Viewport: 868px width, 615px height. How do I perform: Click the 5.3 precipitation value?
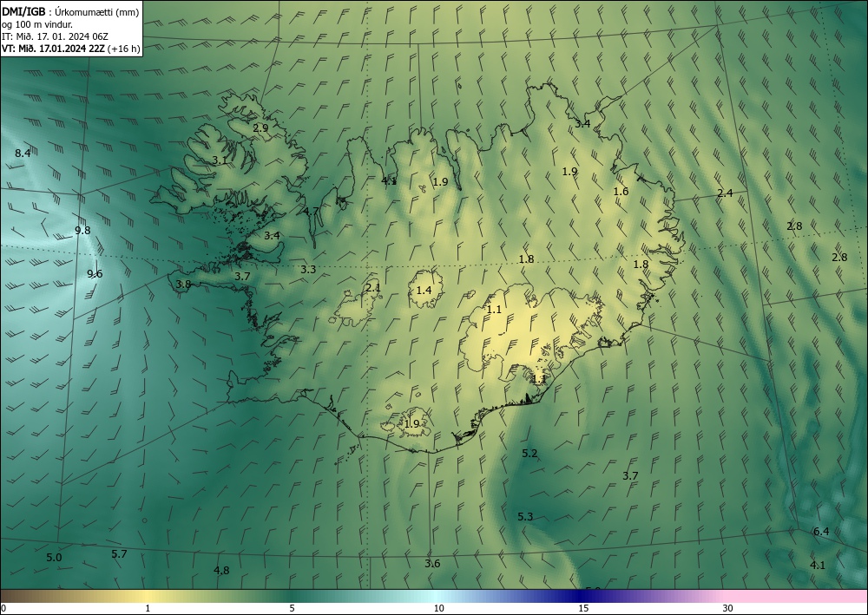click(x=525, y=517)
